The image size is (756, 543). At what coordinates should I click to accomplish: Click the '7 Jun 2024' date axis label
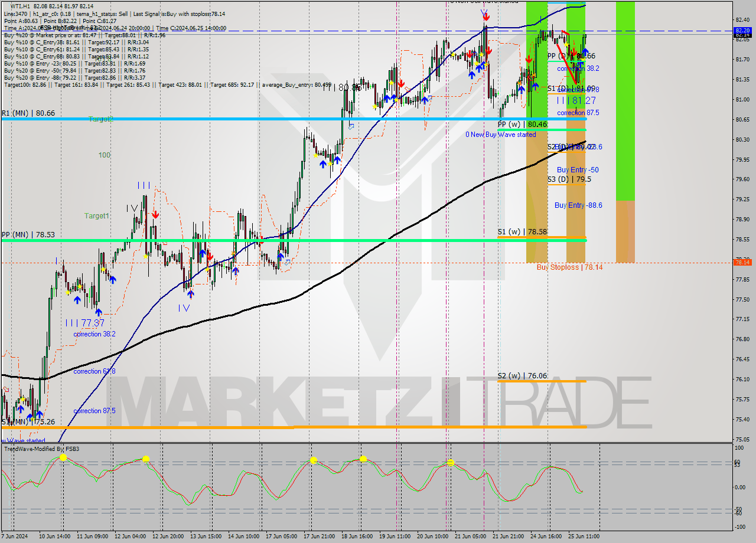(15, 537)
